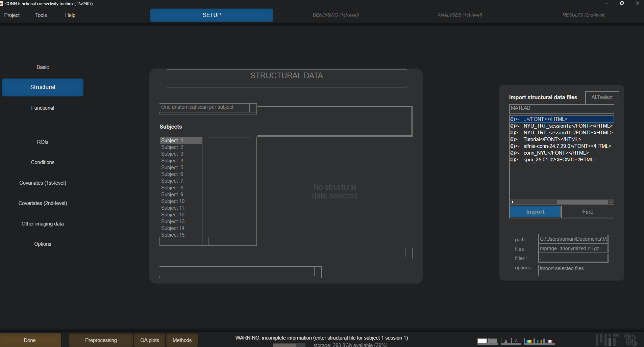Click the CNRL hexagon logo
The image size is (644, 347).
[630, 340]
